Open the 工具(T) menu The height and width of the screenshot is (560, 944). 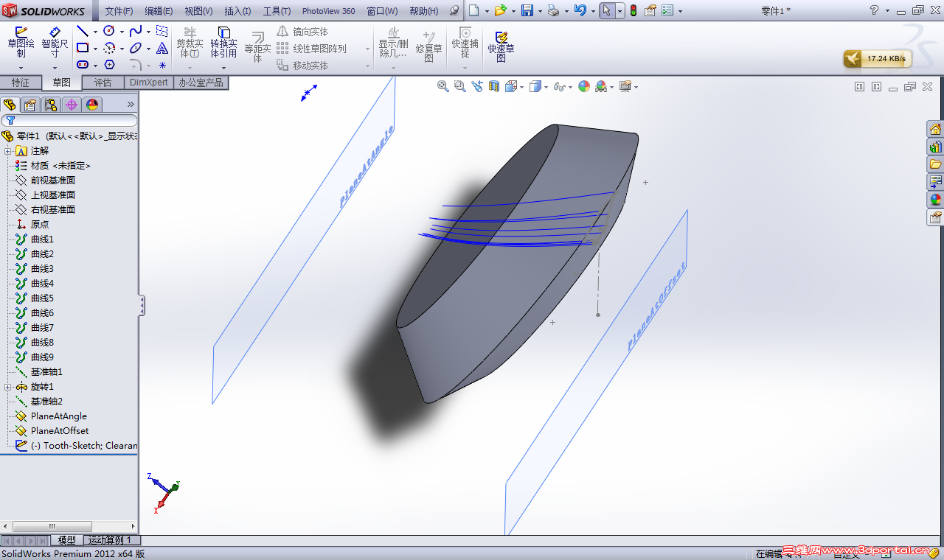point(277,11)
